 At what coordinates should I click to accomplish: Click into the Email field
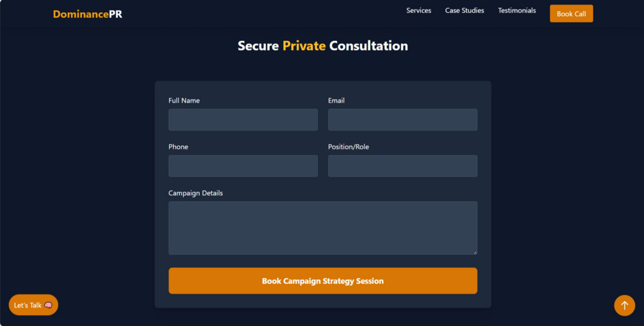[x=402, y=120]
